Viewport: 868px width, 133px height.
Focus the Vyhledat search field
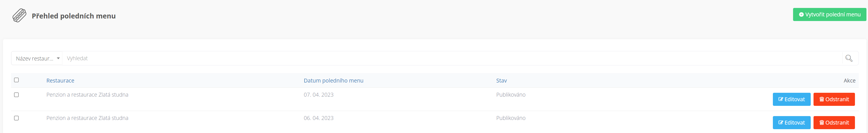click(x=452, y=58)
